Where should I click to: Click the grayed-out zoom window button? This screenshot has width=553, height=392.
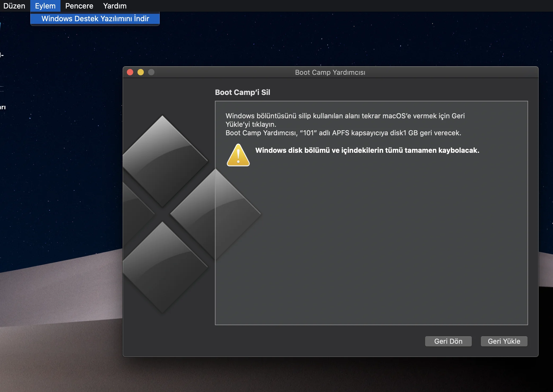[151, 72]
